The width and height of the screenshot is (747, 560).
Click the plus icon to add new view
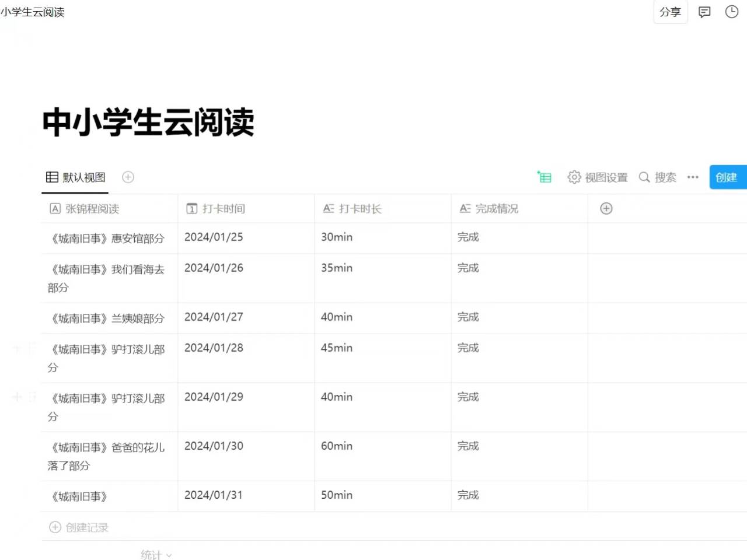click(128, 177)
